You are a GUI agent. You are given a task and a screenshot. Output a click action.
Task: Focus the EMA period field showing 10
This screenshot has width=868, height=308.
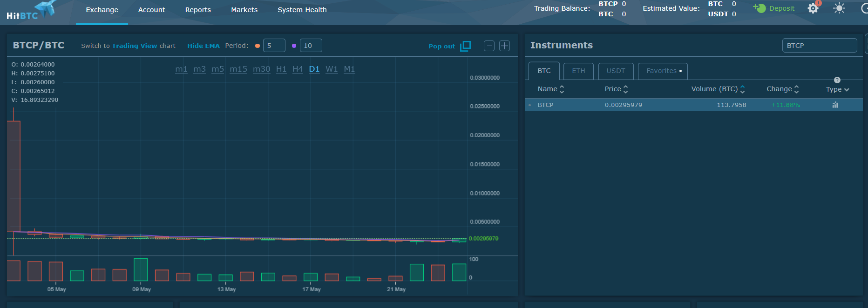(x=311, y=46)
